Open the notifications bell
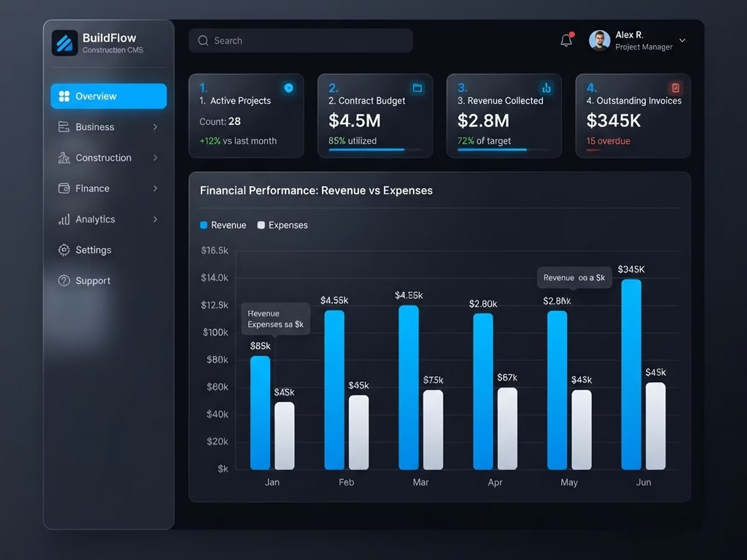This screenshot has height=560, width=747. tap(567, 40)
